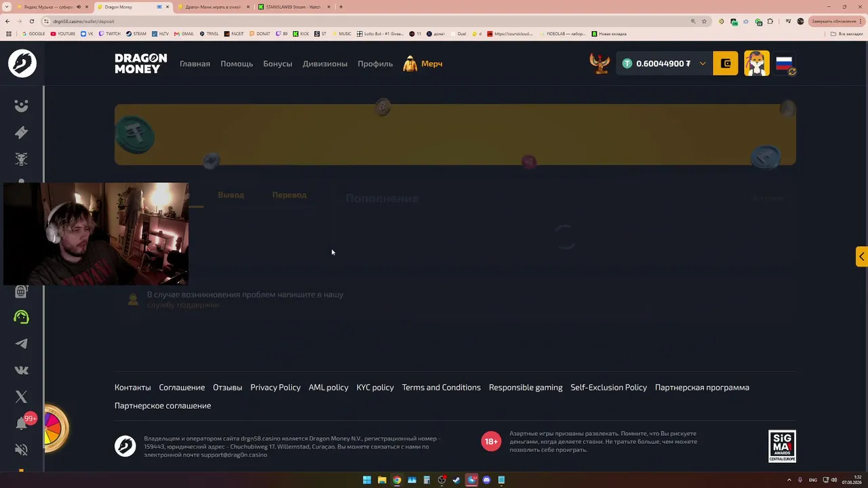This screenshot has height=488, width=868.
Task: Click the rocket game icon in sidebar
Action: pyautogui.click(x=22, y=132)
